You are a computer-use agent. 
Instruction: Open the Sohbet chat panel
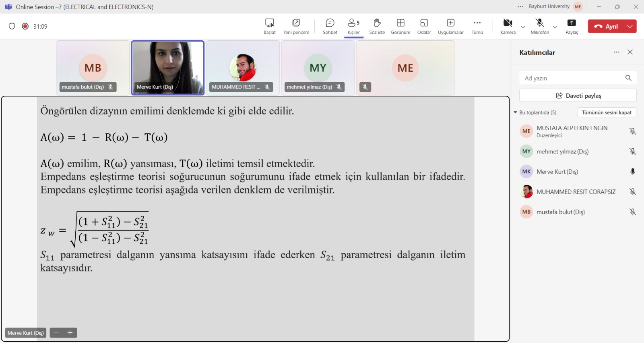pos(330,26)
